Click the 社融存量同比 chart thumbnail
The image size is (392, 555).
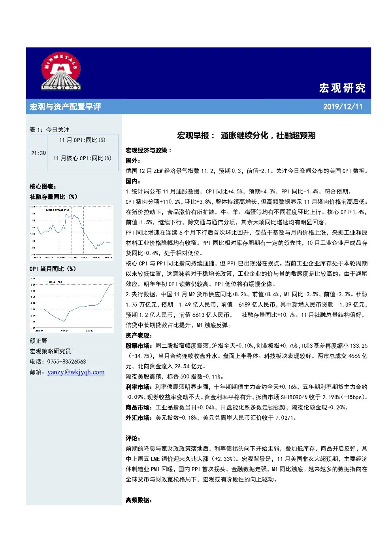tap(72, 232)
